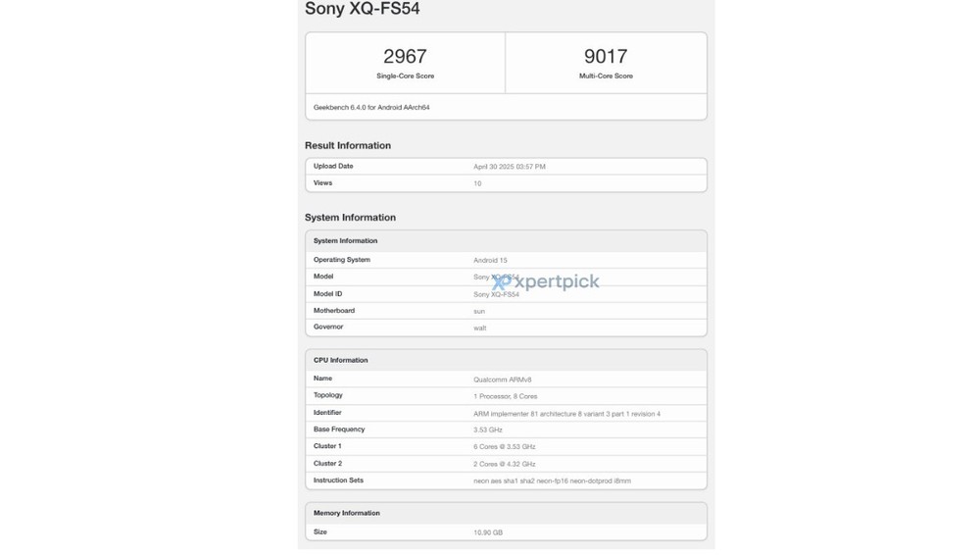Click the Identifier label
This screenshot has width=980, height=556.
[327, 413]
